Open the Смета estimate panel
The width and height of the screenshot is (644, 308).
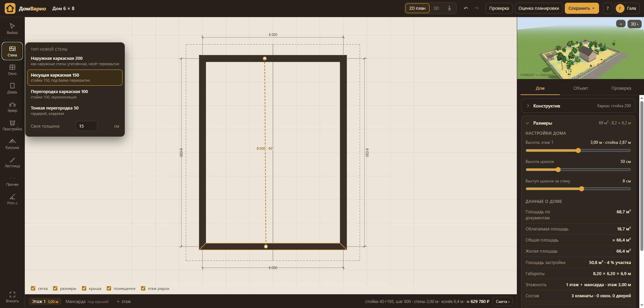click(502, 302)
